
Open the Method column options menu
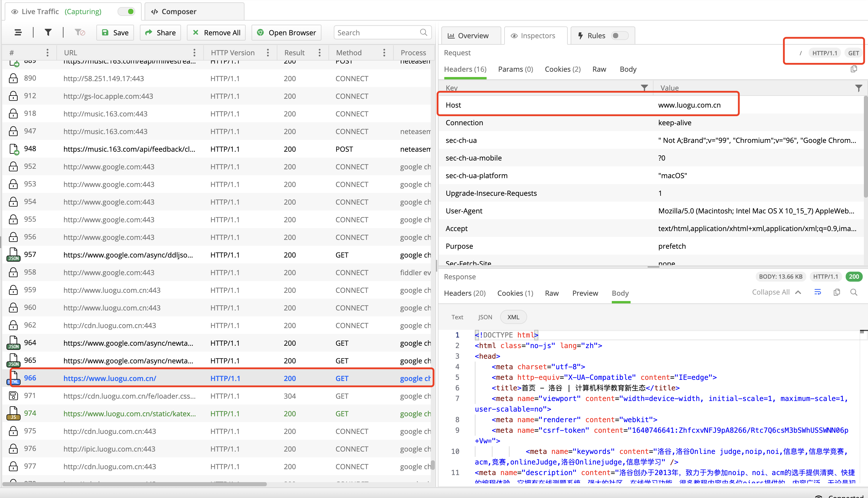[384, 53]
